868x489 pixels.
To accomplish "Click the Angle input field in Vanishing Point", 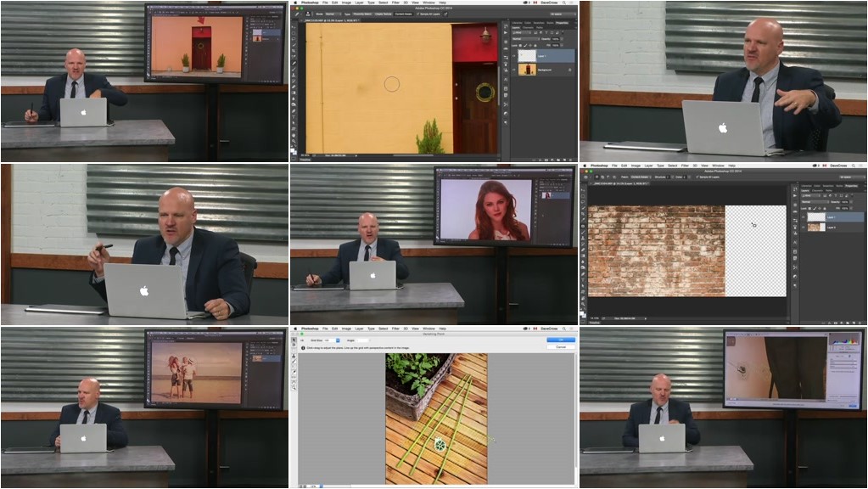I will 363,340.
